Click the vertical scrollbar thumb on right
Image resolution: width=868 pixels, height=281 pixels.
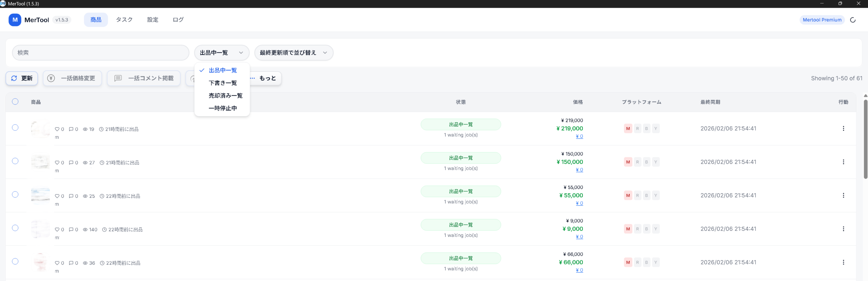pos(865,139)
